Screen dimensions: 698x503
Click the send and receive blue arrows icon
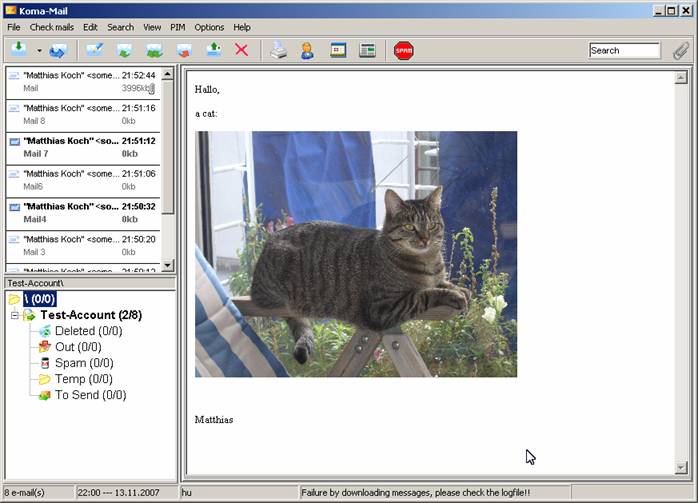coord(58,51)
